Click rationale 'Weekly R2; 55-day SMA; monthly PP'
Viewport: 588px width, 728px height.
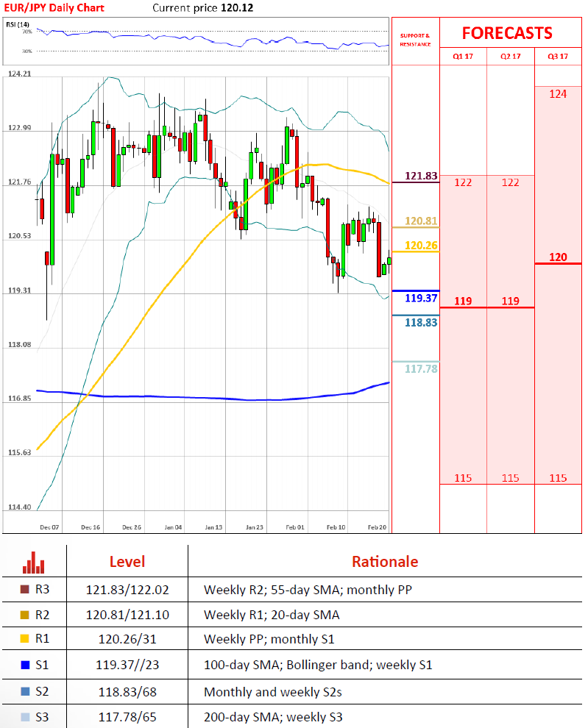pyautogui.click(x=308, y=590)
